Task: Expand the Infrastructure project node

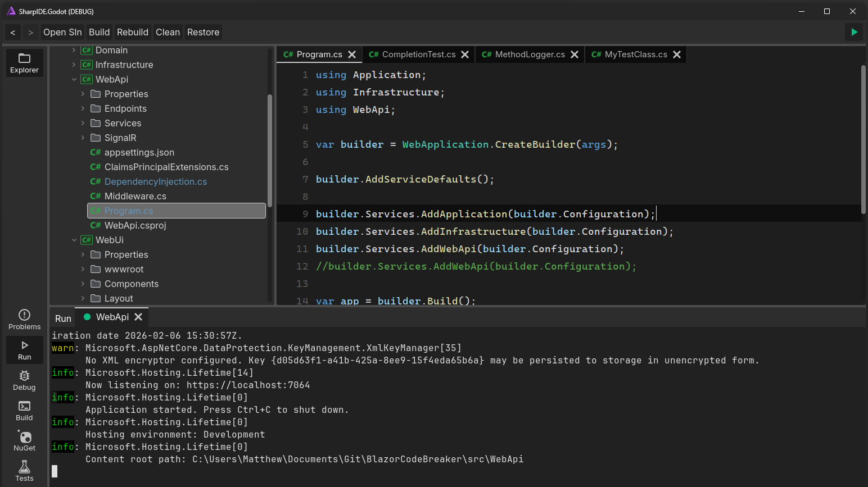Action: [74, 65]
